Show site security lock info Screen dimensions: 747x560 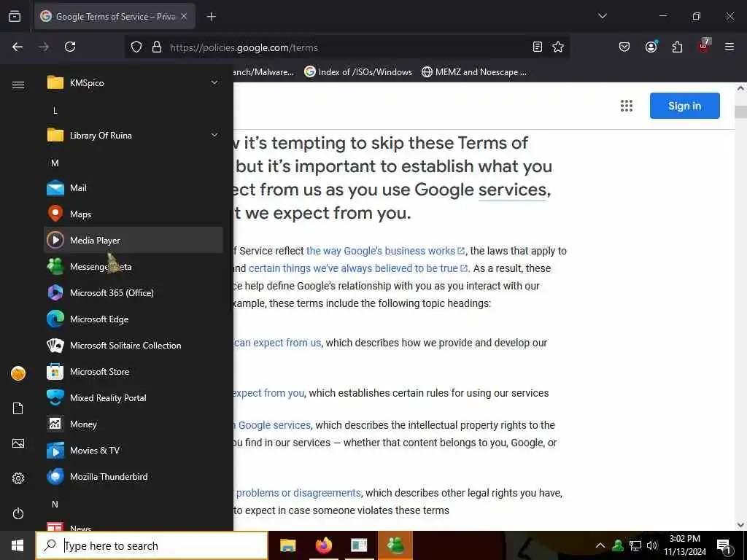pyautogui.click(x=157, y=47)
